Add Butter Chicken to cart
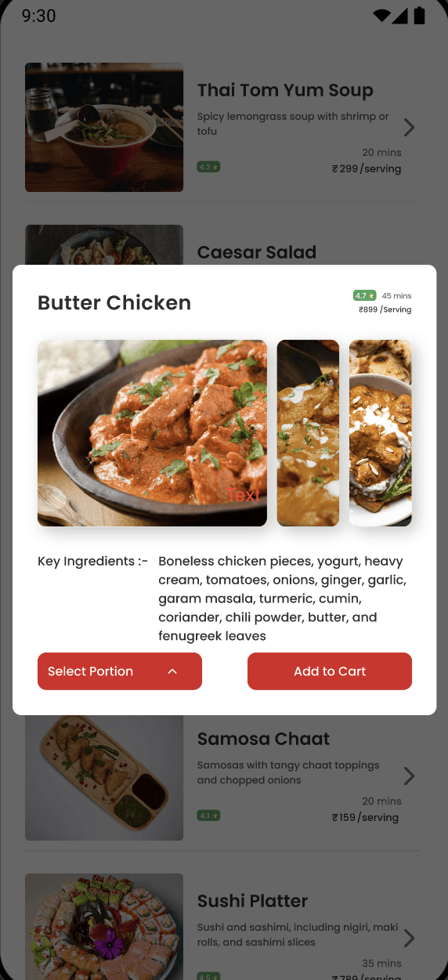448x980 pixels. [x=330, y=671]
